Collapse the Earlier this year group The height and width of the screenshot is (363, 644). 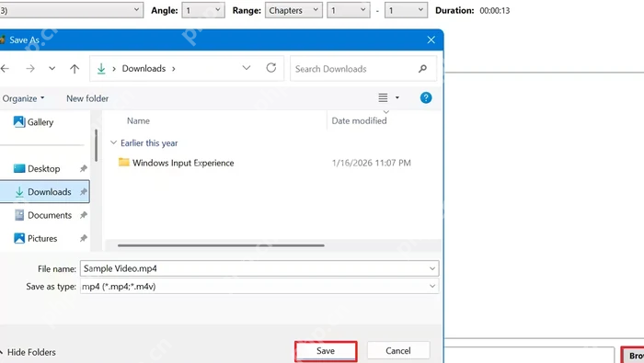(114, 142)
